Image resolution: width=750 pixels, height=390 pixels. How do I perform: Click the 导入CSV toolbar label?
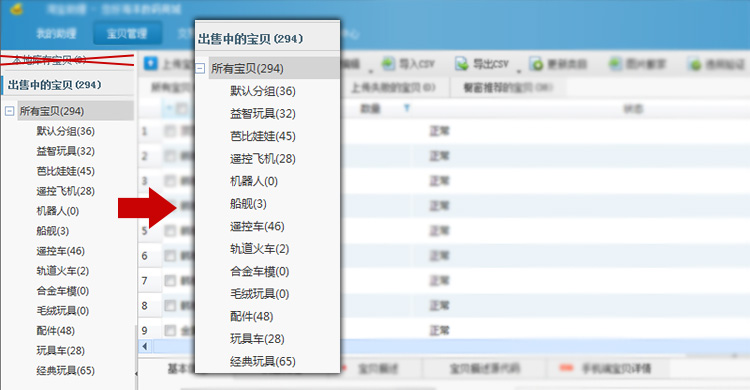pos(417,64)
